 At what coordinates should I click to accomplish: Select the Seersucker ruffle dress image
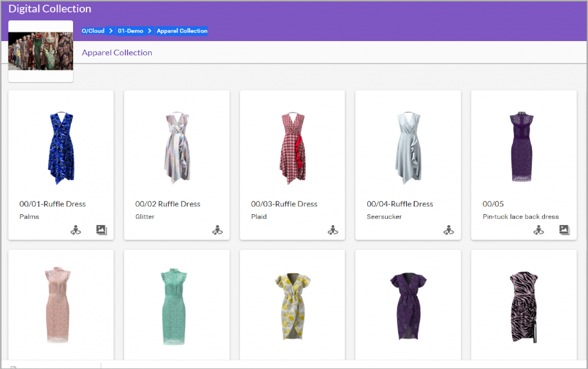click(x=408, y=148)
